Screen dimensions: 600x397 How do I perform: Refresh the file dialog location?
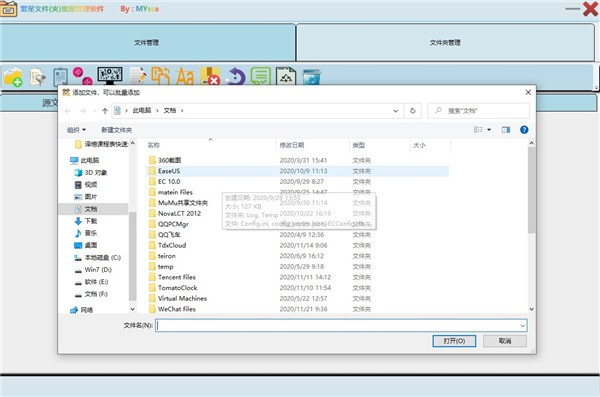pos(412,111)
